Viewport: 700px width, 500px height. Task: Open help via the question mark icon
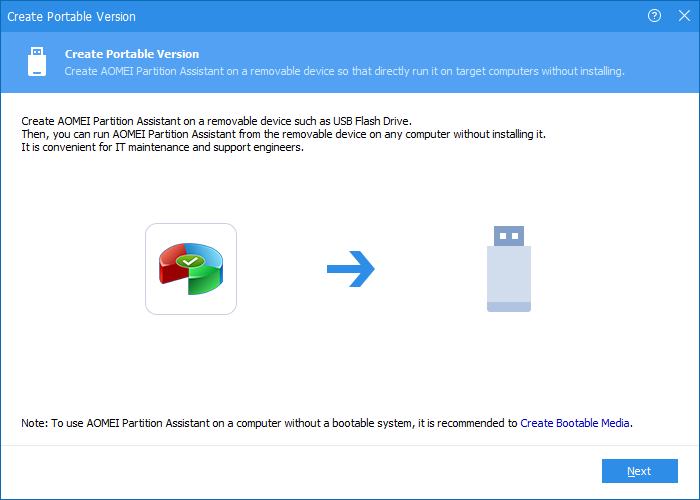[654, 16]
